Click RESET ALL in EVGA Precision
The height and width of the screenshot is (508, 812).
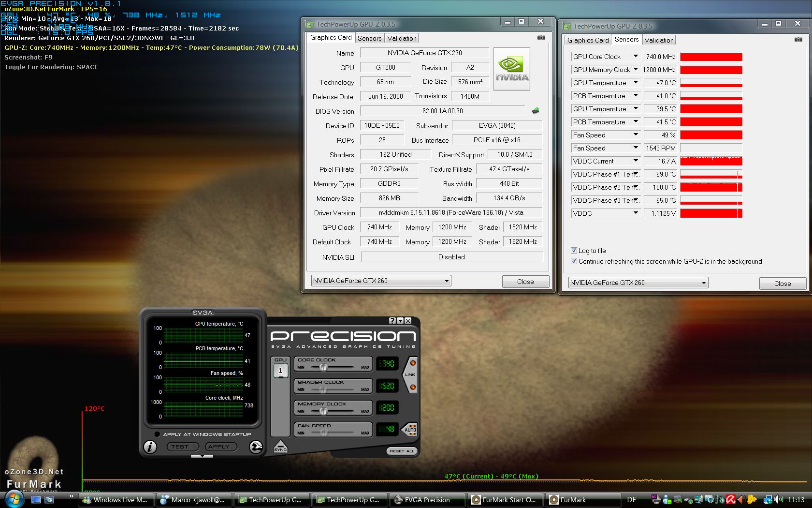point(402,451)
